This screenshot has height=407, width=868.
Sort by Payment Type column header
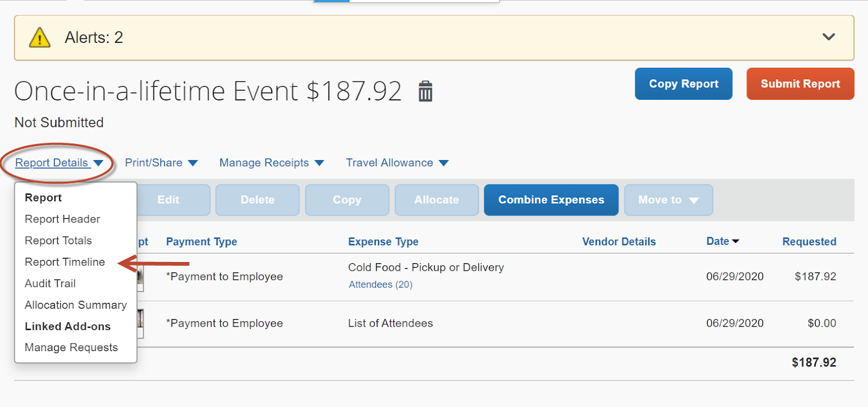201,241
